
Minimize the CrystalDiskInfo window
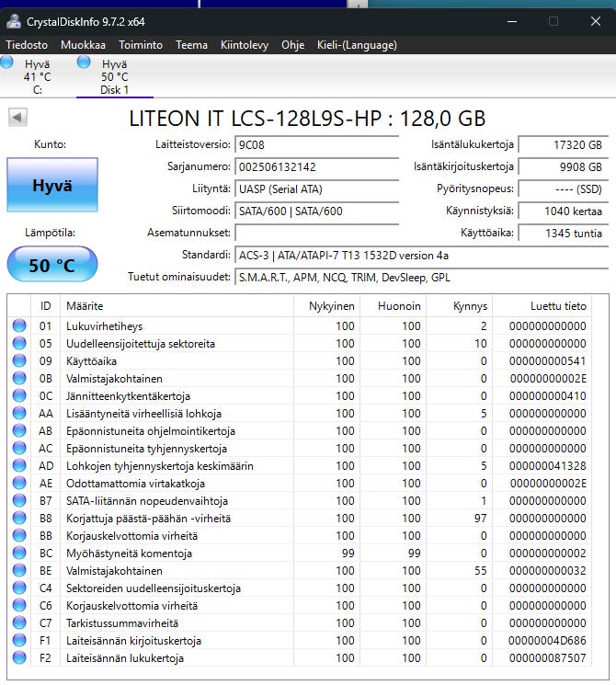click(512, 21)
